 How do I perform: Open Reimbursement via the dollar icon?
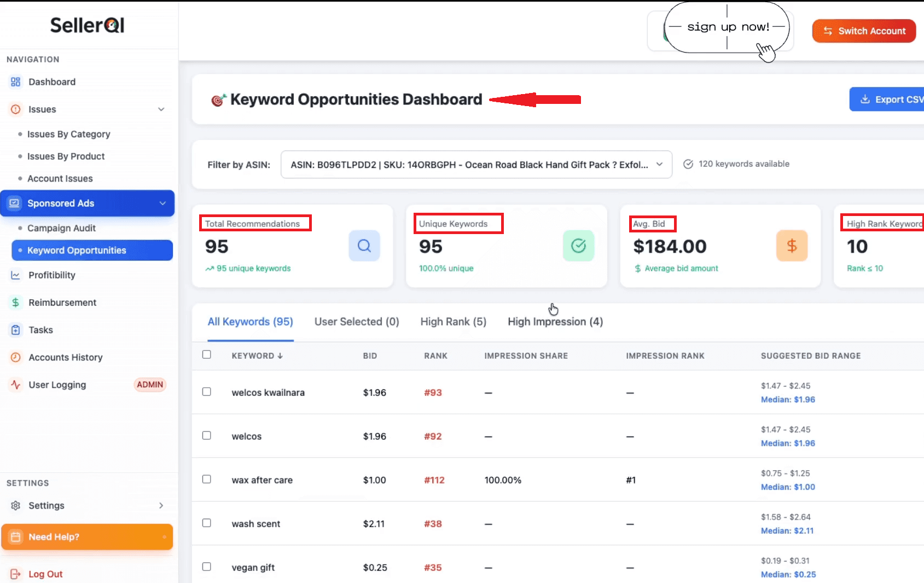pos(15,302)
